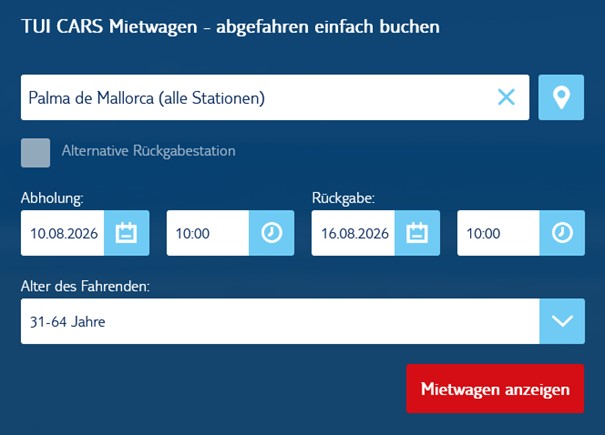Open the Rückgabe calendar date picker
Screen dimensions: 605x435
tap(417, 233)
